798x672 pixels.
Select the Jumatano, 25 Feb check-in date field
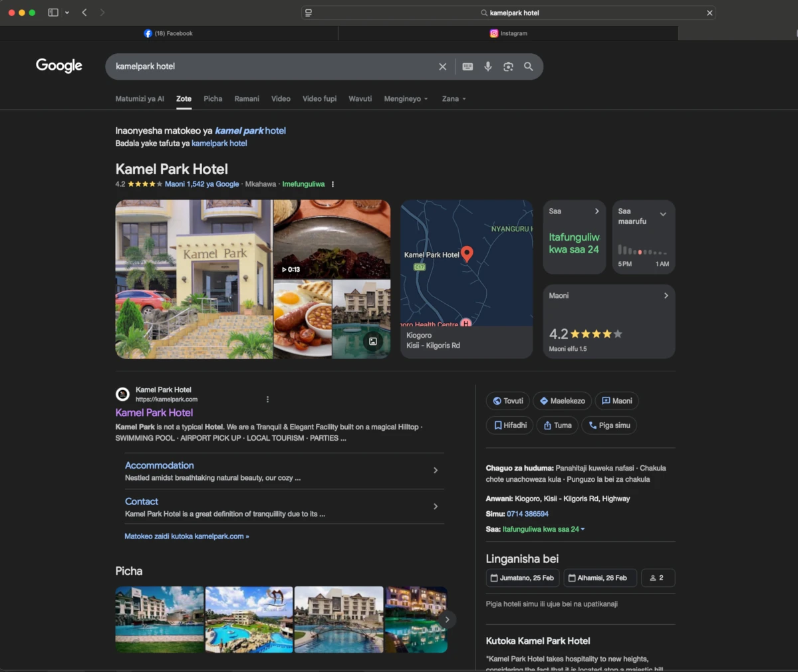(x=522, y=578)
